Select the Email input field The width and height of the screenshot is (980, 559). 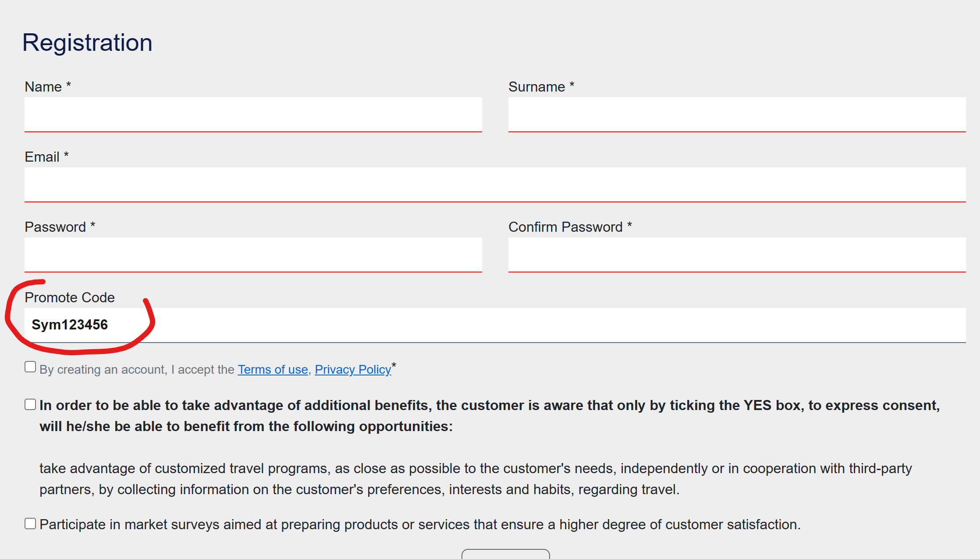(495, 184)
